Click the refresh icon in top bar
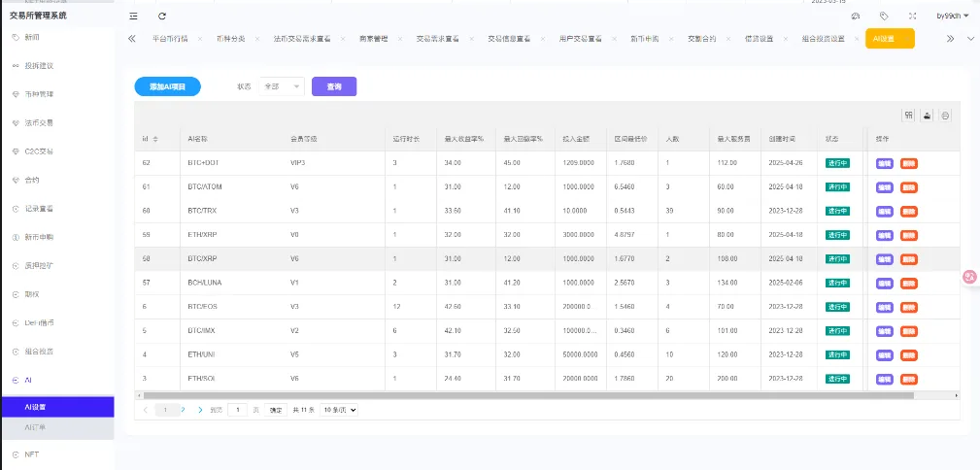 point(162,16)
